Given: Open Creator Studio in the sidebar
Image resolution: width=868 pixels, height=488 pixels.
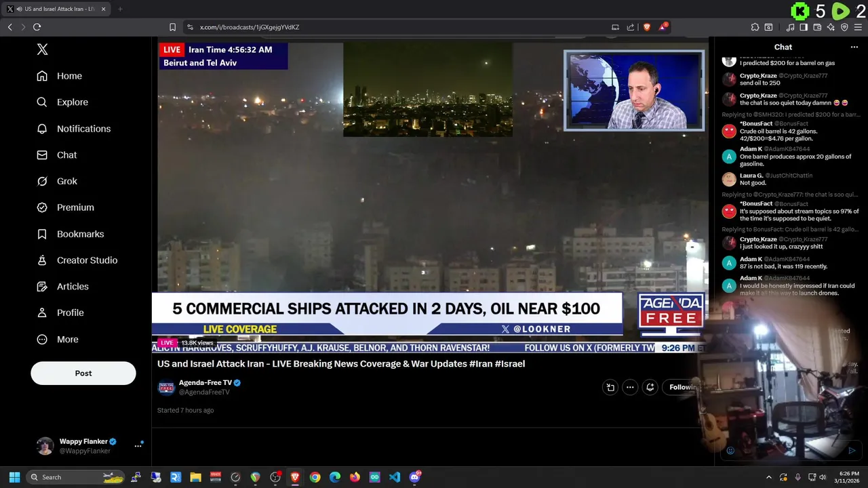Looking at the screenshot, I should 77,260.
